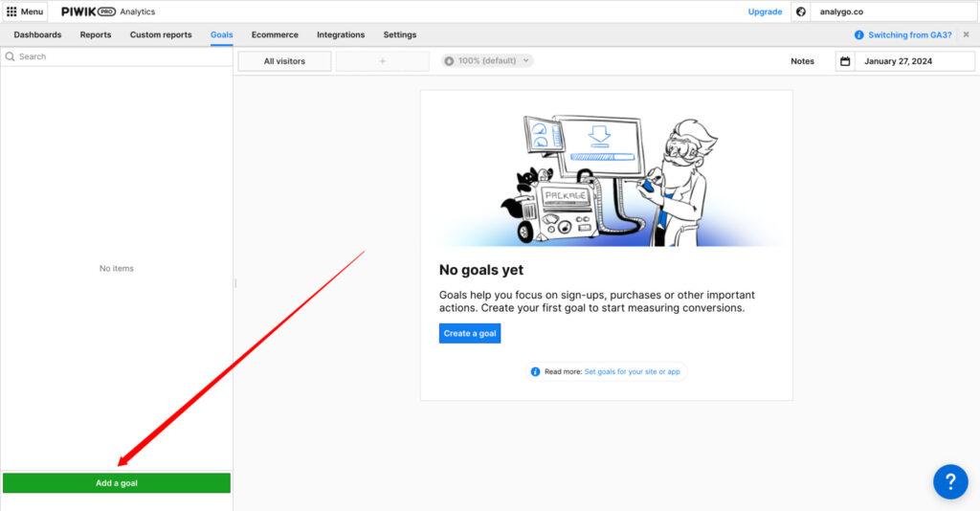Click the calendar icon beside the date

844,61
